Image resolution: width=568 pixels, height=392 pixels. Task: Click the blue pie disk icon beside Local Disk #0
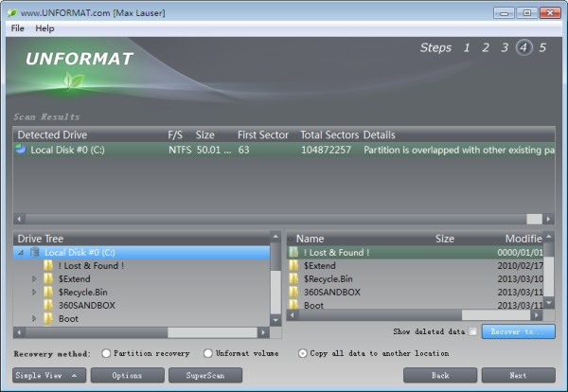click(x=21, y=150)
